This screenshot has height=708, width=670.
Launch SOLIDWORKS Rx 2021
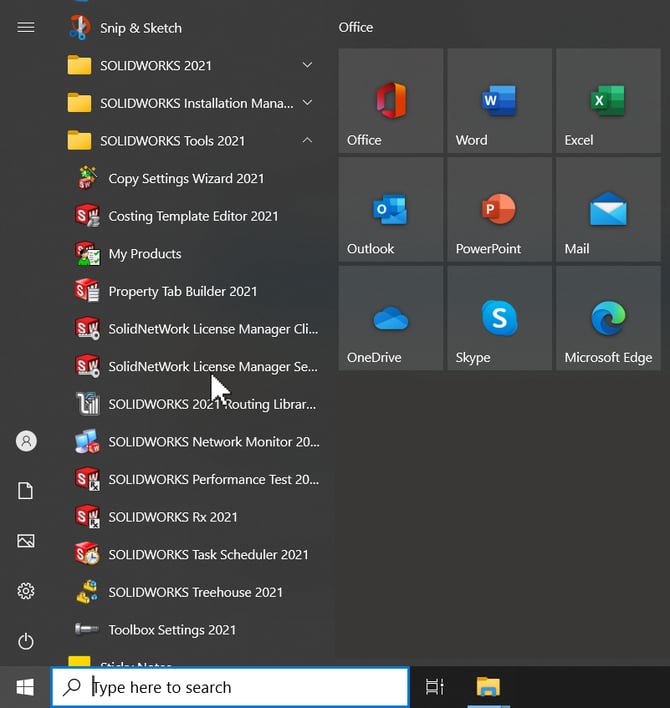click(173, 517)
